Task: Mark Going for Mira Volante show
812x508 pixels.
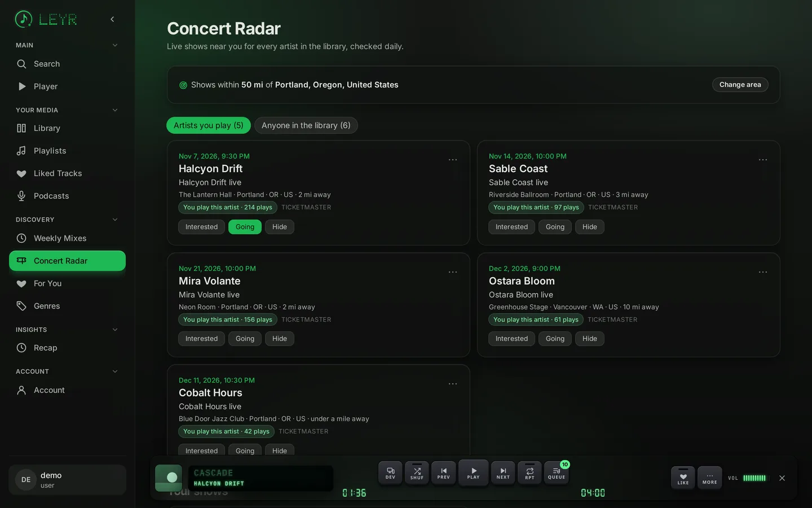Action: pyautogui.click(x=245, y=339)
